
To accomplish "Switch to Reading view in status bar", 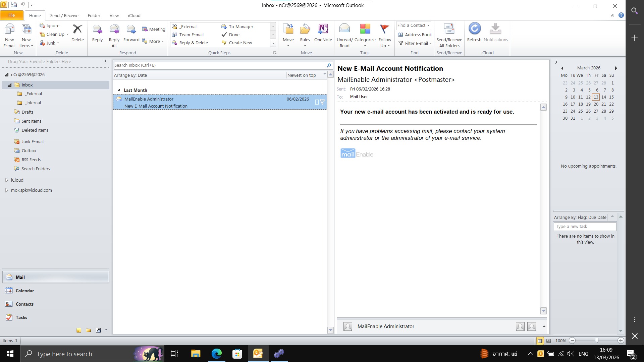I will click(x=549, y=341).
